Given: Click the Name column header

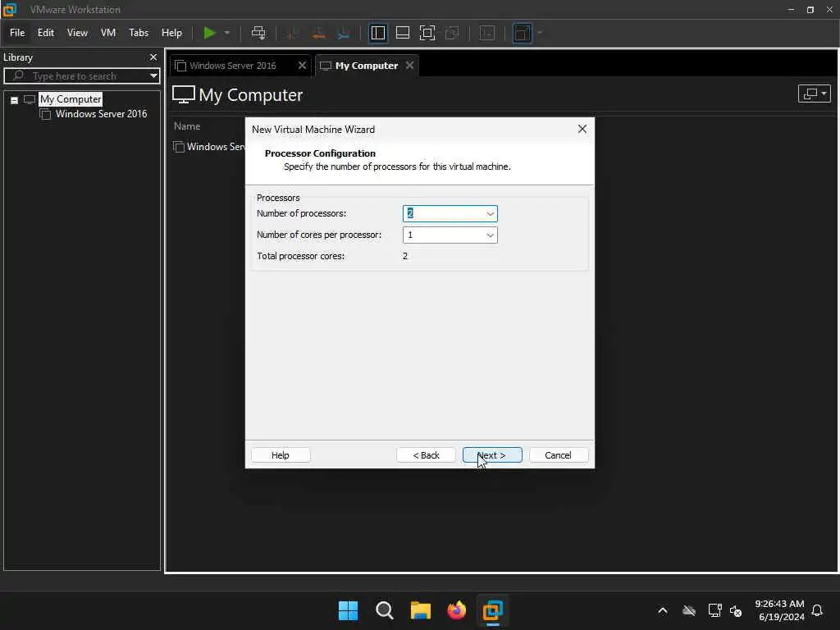Looking at the screenshot, I should tap(187, 126).
